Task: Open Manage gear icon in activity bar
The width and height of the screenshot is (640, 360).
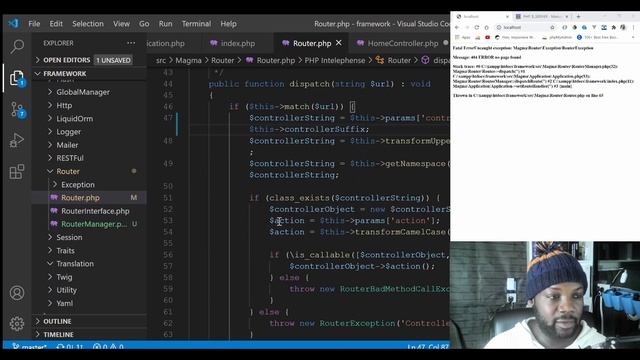Action: tap(17, 323)
